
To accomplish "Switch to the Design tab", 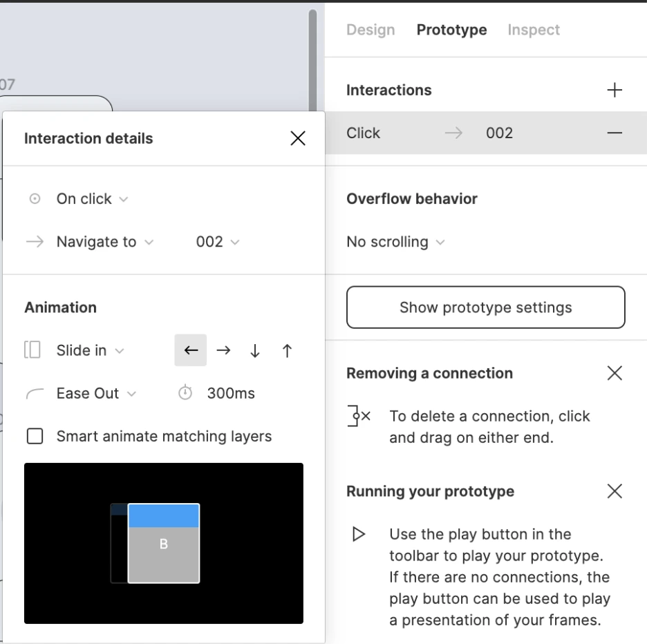I will point(371,30).
